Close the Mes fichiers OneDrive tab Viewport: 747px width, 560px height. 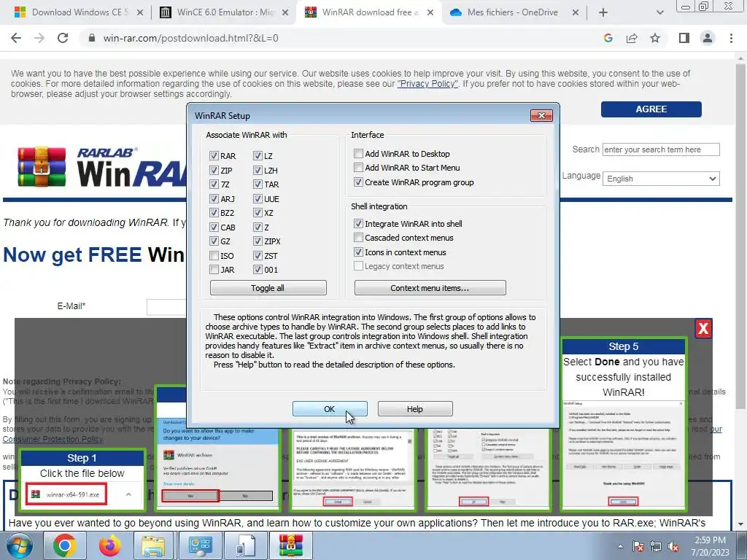click(x=576, y=12)
